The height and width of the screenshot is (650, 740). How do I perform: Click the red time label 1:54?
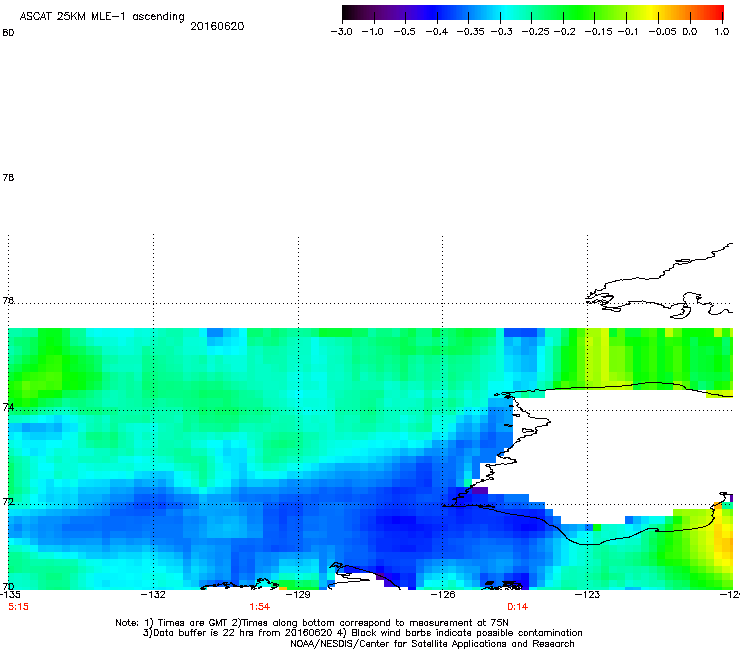259,607
